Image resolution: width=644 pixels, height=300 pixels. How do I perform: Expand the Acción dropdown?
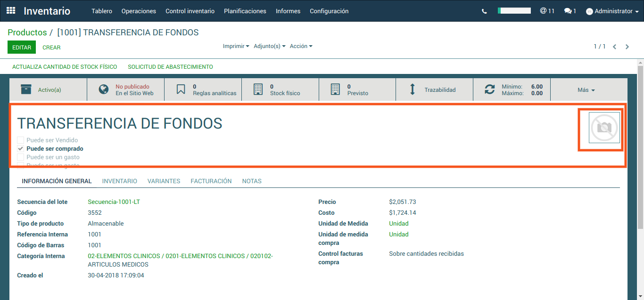(301, 46)
